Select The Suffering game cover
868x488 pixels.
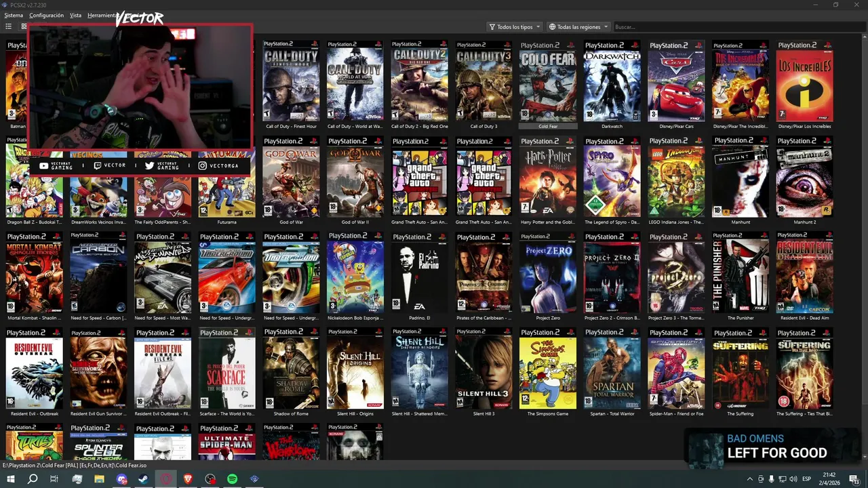(741, 368)
